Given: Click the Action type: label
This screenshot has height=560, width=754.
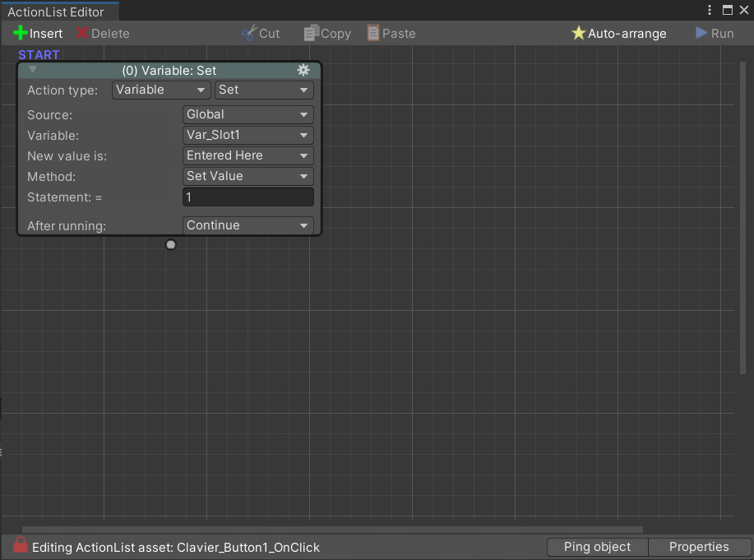Looking at the screenshot, I should [62, 90].
